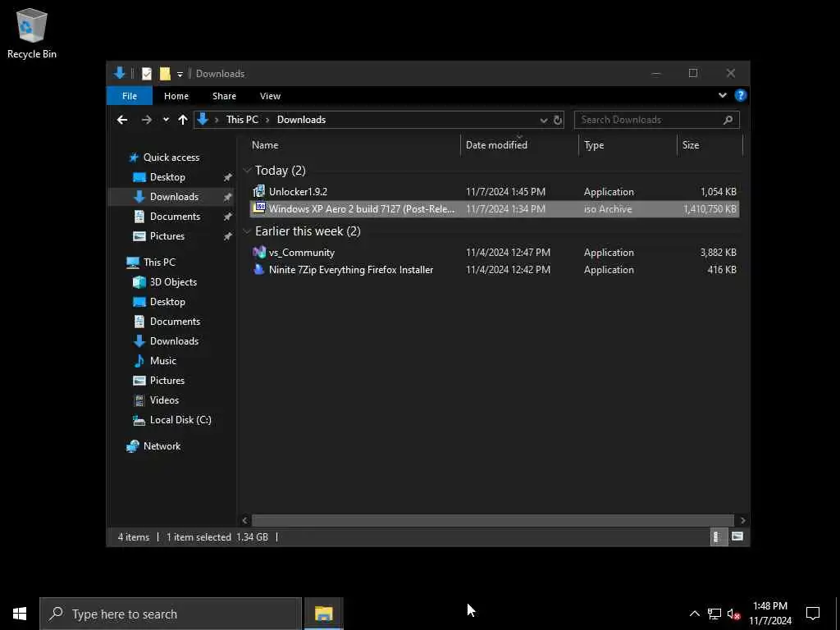Select the vs_Community file icon
Viewport: 840px width, 630px height.
259,253
